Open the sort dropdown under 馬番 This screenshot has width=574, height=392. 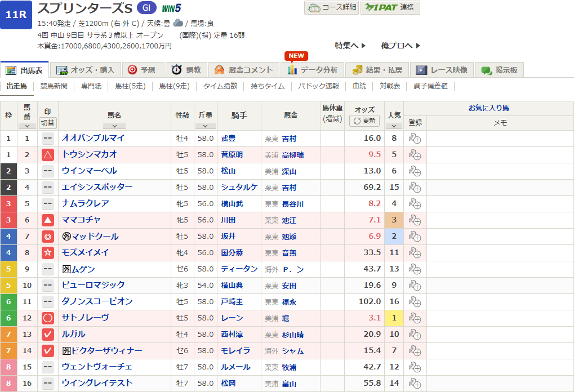(27, 126)
